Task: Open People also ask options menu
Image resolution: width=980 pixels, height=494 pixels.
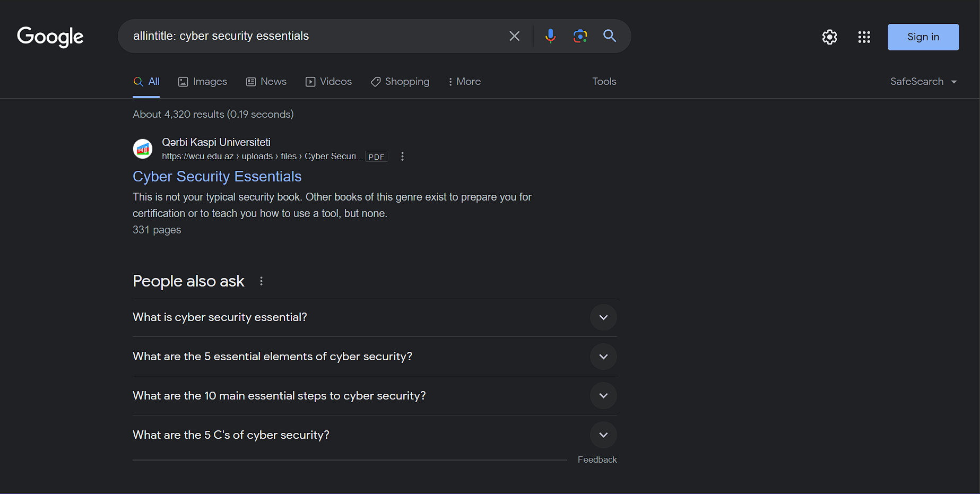Action: (x=261, y=281)
